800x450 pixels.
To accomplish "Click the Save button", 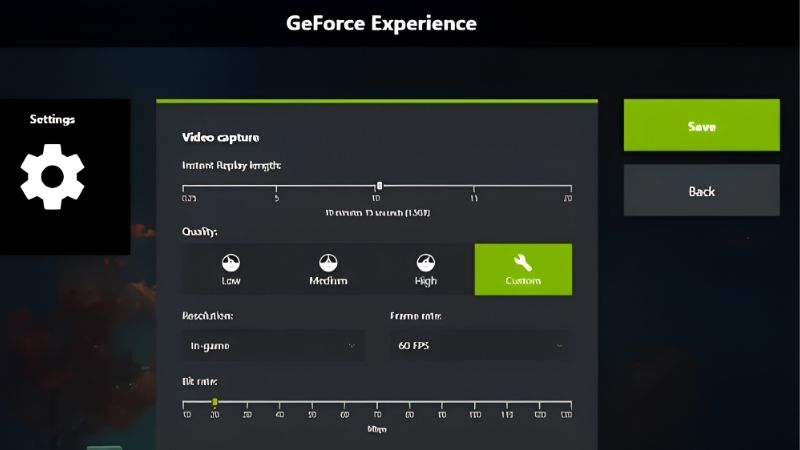I will [702, 125].
